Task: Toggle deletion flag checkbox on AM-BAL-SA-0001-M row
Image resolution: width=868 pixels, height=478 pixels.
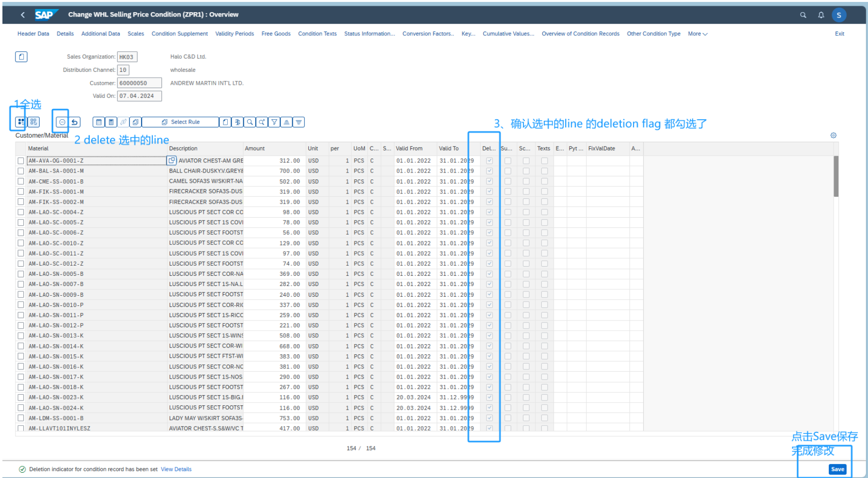Action: click(489, 171)
